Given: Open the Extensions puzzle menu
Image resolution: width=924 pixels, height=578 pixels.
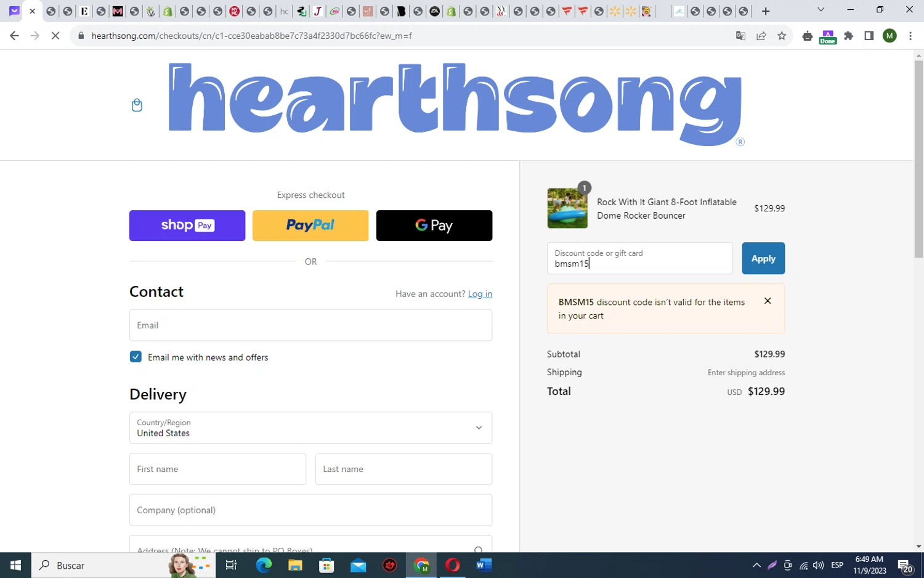Looking at the screenshot, I should [x=849, y=36].
